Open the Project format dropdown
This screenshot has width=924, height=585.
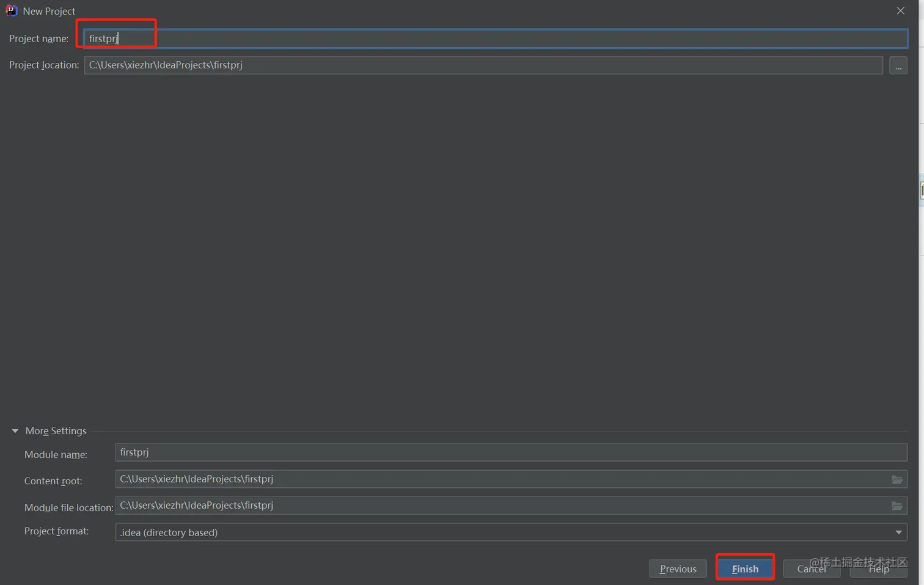[x=511, y=532]
